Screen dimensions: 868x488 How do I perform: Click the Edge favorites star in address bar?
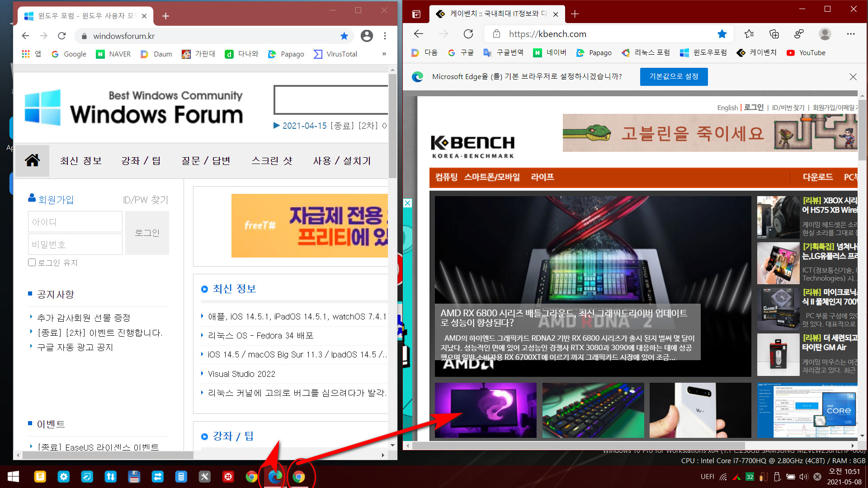click(x=722, y=34)
